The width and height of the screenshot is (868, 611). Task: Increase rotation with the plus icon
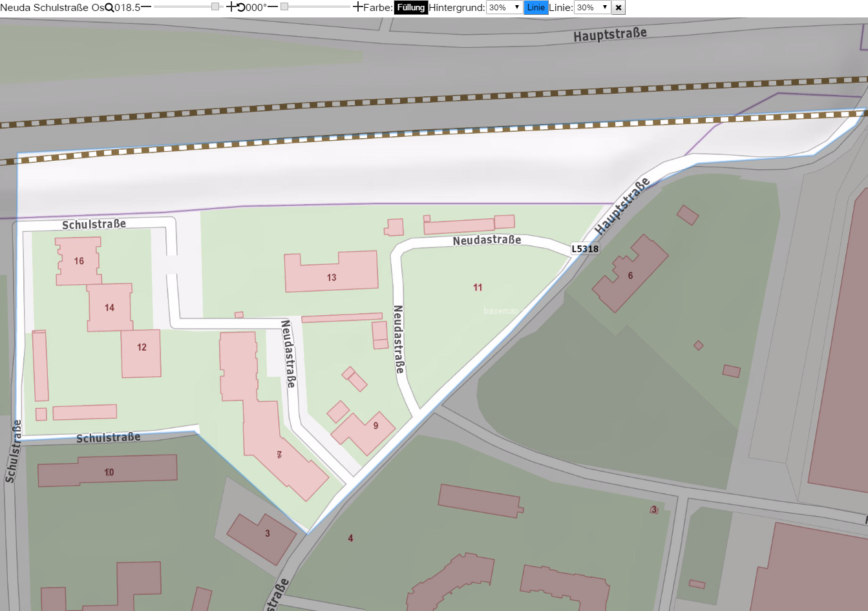(358, 7)
